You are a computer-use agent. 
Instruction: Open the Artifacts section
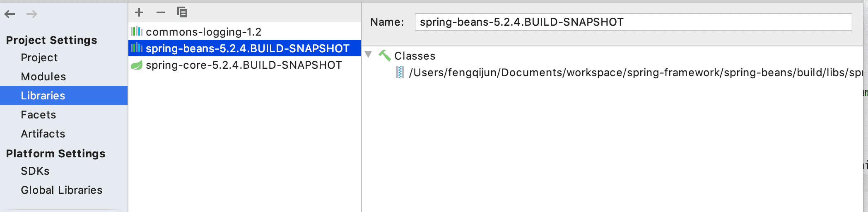click(x=43, y=134)
